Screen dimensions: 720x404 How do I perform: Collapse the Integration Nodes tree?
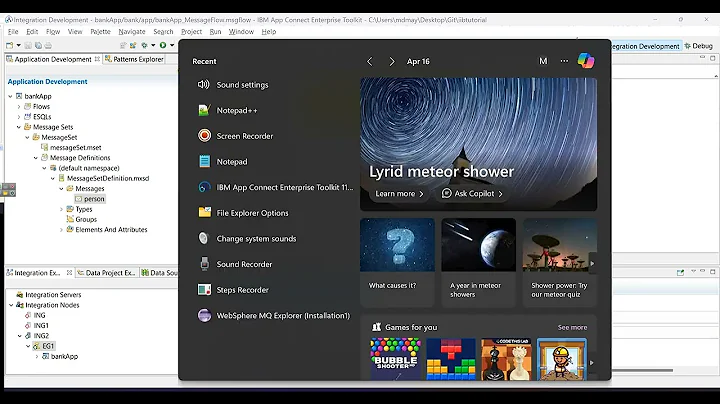click(x=11, y=305)
